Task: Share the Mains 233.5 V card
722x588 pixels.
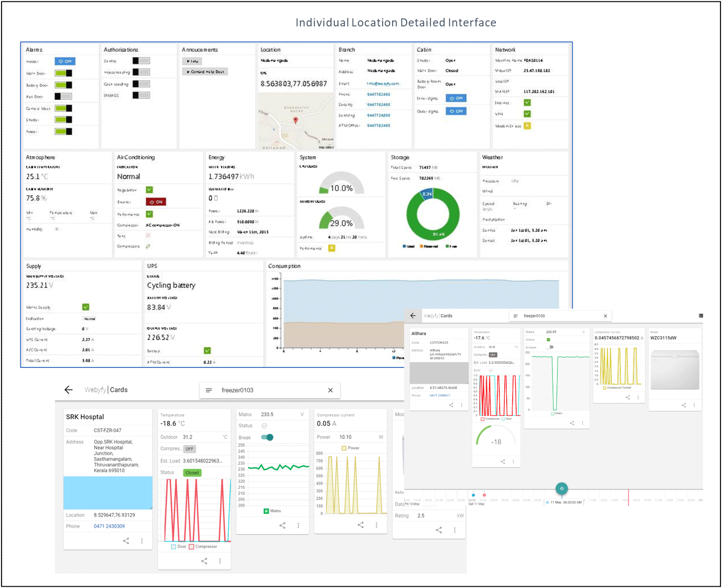Action: coord(283,525)
